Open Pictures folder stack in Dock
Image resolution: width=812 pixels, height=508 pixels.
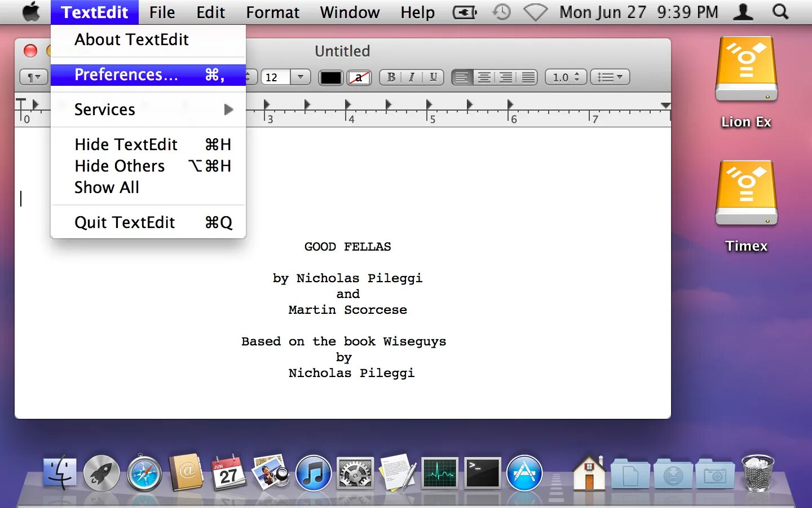pos(715,474)
